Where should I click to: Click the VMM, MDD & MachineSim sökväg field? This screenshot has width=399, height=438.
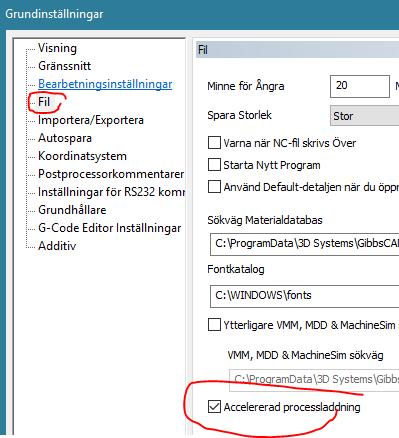coord(314,380)
